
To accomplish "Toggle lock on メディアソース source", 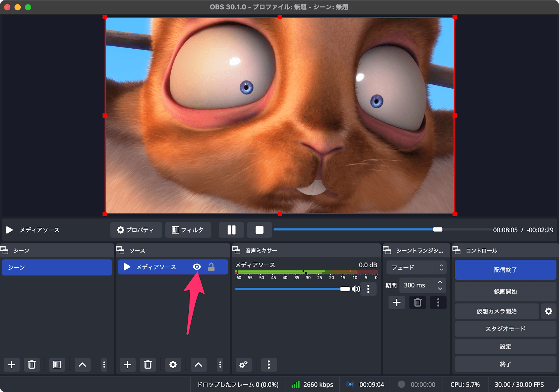I will [x=211, y=267].
